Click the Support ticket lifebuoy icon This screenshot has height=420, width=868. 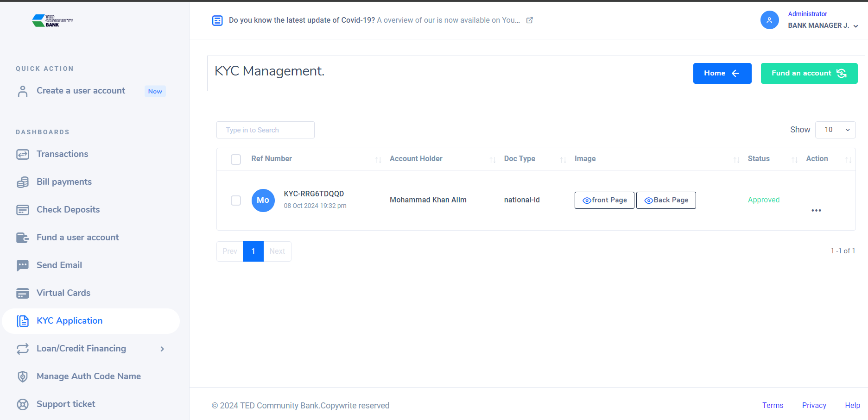pyautogui.click(x=23, y=404)
